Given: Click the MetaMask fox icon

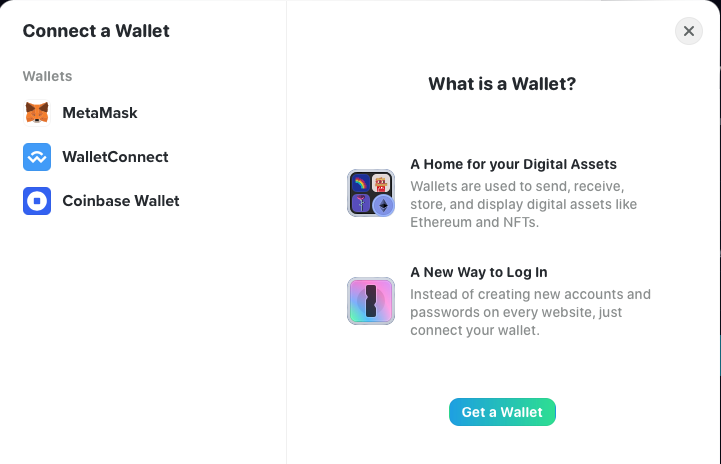Looking at the screenshot, I should [x=37, y=113].
